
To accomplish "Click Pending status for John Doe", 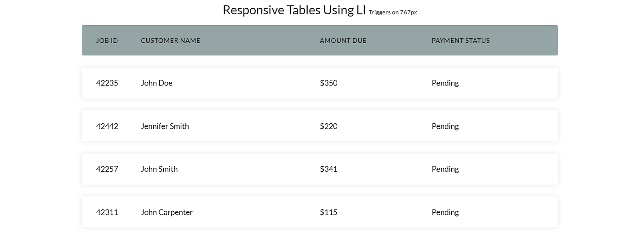I will point(445,83).
